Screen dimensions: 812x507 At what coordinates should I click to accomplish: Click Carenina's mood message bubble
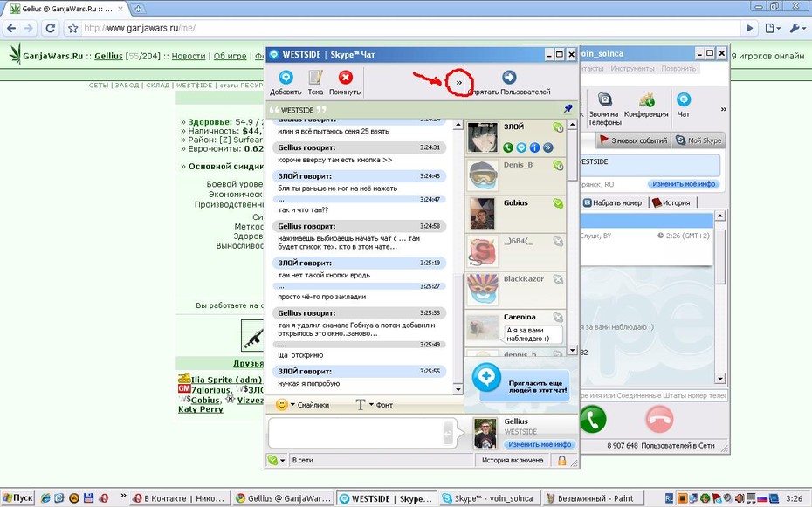tap(533, 334)
